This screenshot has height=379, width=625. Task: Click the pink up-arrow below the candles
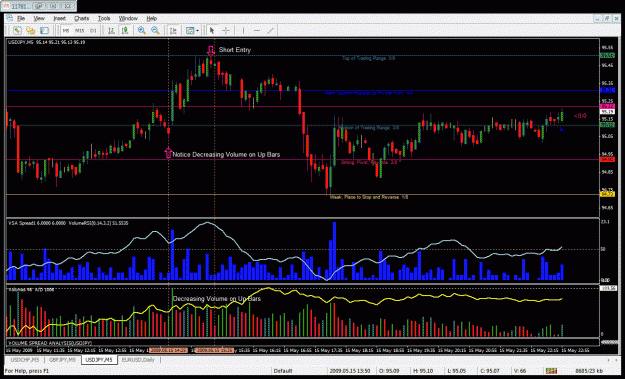point(168,153)
